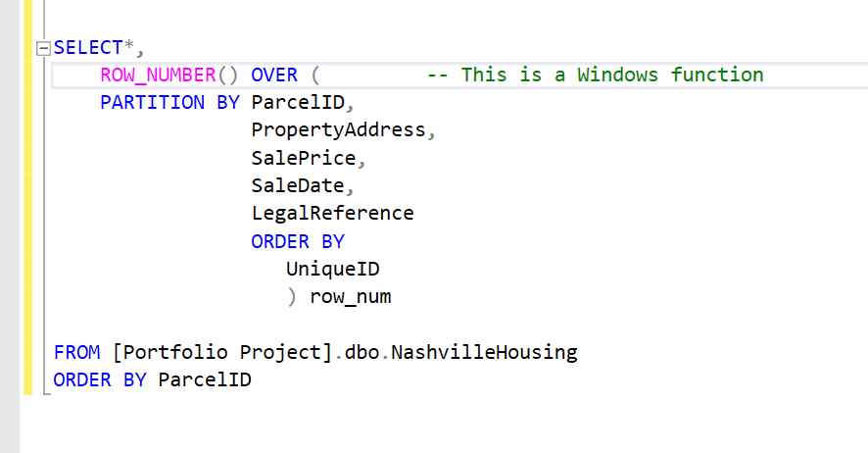Place cursor on ROW_NUMBER function
This screenshot has width=868, height=453.
pyautogui.click(x=158, y=75)
